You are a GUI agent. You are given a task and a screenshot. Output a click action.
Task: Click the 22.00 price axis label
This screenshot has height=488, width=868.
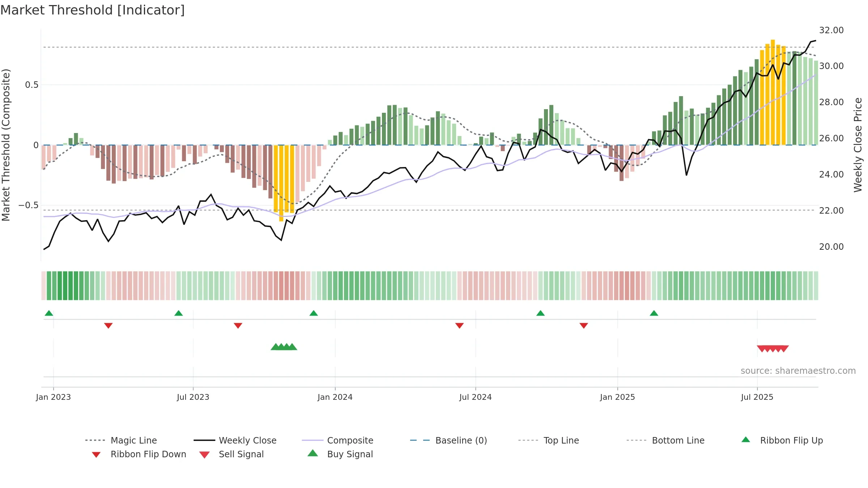click(831, 210)
